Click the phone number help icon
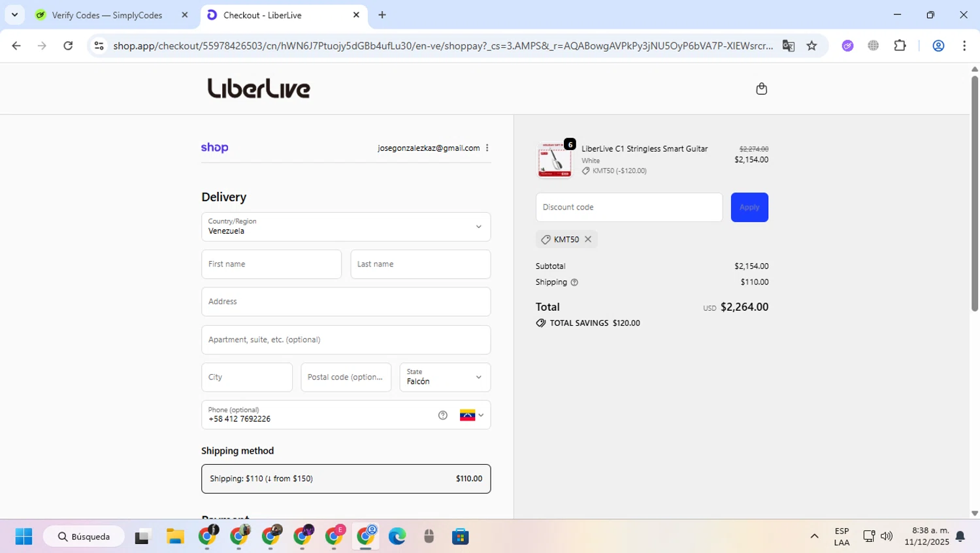The image size is (980, 553). [x=443, y=415]
